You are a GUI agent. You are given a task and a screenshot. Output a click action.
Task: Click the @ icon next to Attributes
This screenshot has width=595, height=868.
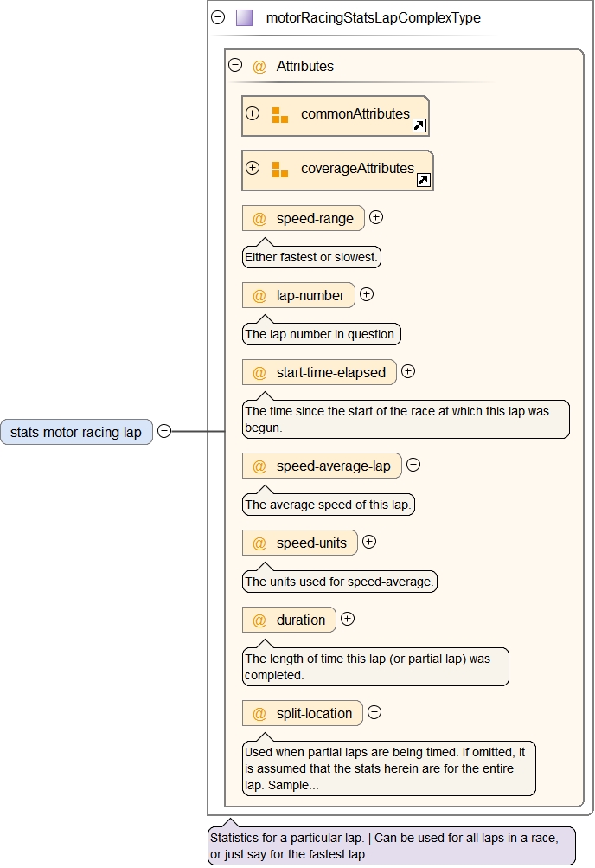point(259,67)
